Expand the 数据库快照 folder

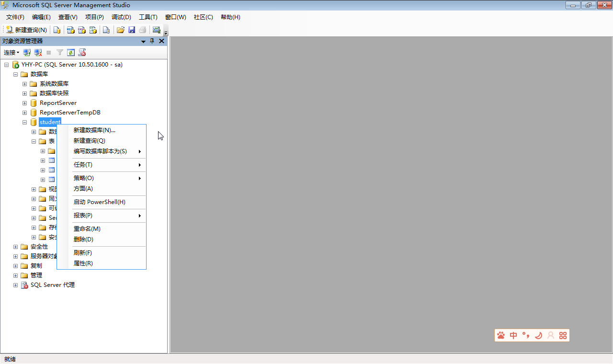[x=24, y=93]
